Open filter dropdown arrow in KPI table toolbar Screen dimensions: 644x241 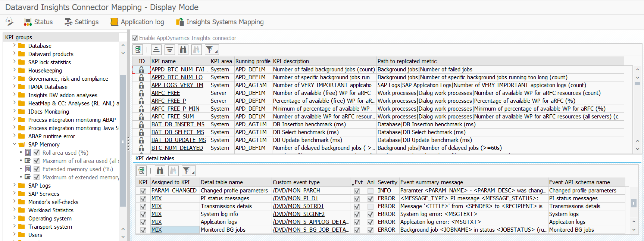tap(216, 50)
